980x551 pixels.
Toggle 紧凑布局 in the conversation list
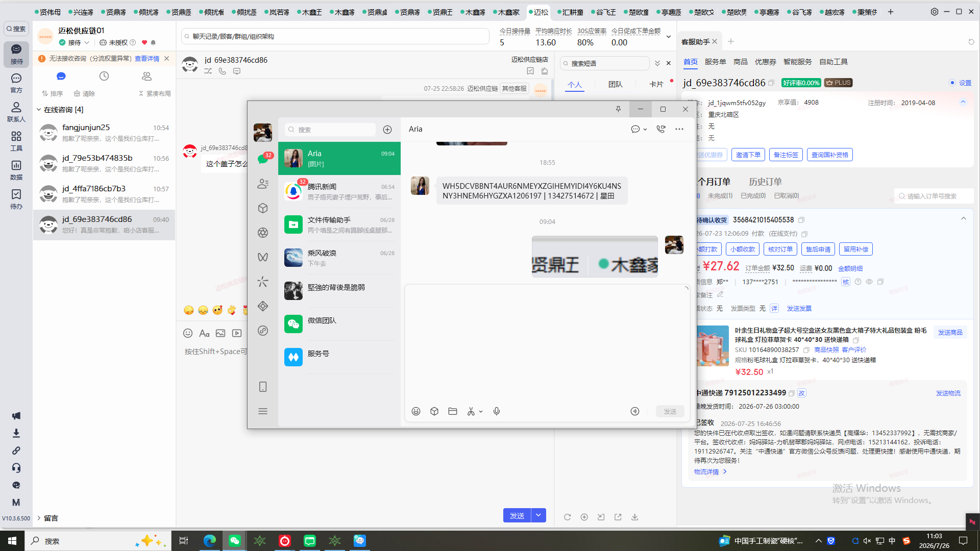coord(155,93)
